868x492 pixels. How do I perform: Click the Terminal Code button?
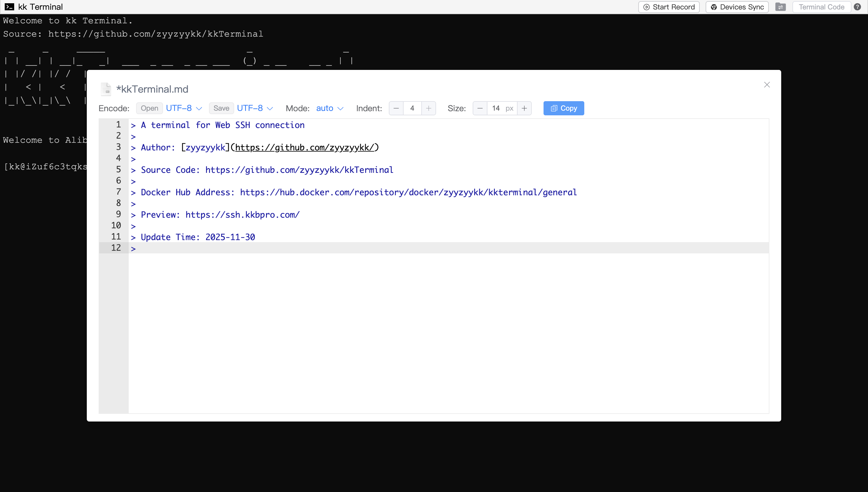coord(821,7)
